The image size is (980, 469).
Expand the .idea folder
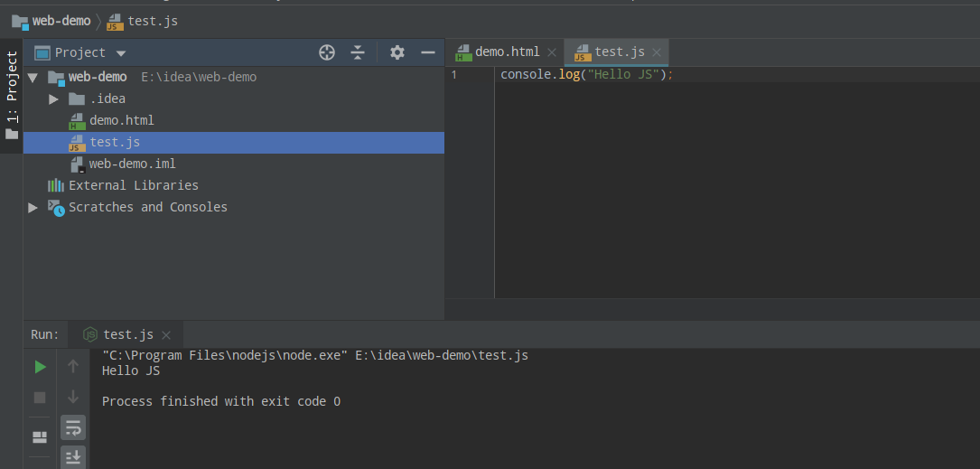click(54, 98)
